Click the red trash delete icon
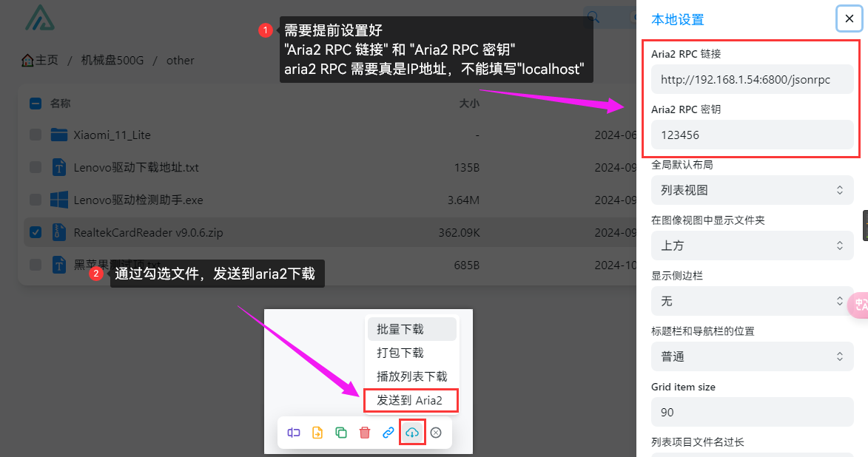This screenshot has width=868, height=457. (x=365, y=433)
